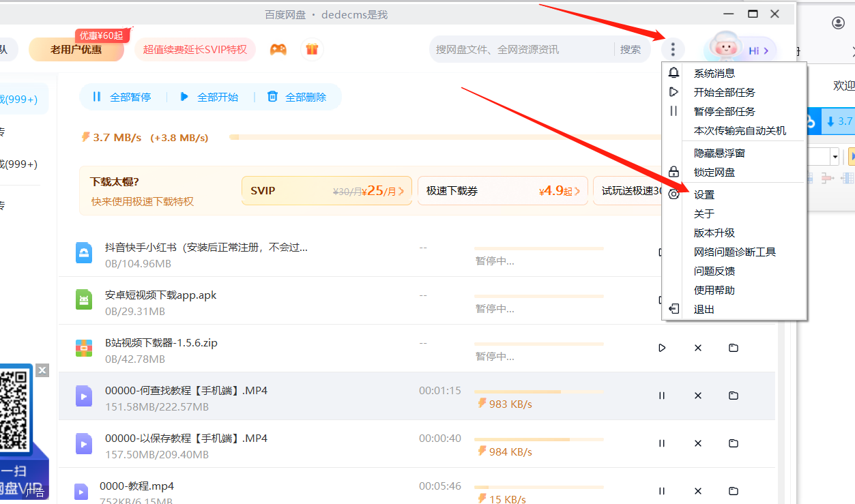The image size is (855, 504).
Task: Click the 全部暂停 button
Action: point(121,97)
